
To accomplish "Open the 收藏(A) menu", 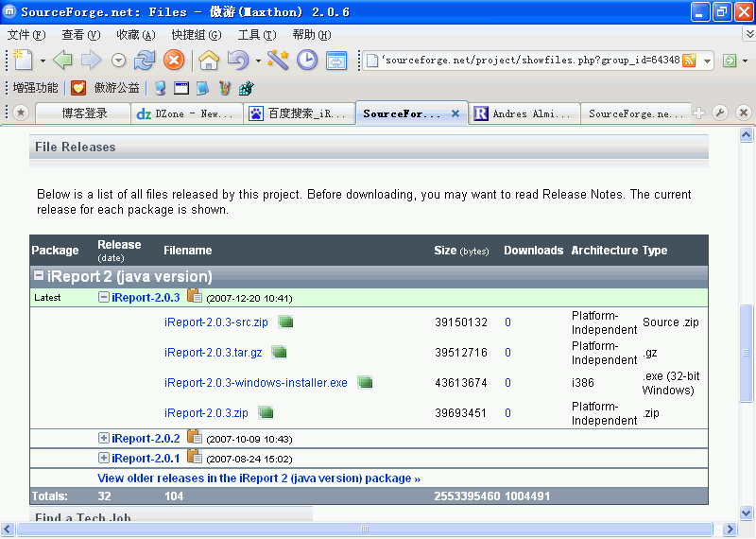I will click(x=136, y=35).
